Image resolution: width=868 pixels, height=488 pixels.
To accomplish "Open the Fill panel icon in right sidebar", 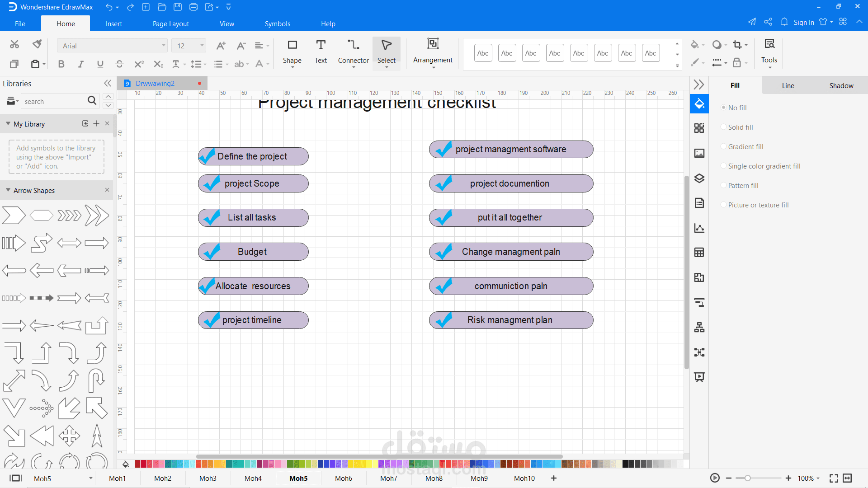I will pyautogui.click(x=699, y=104).
